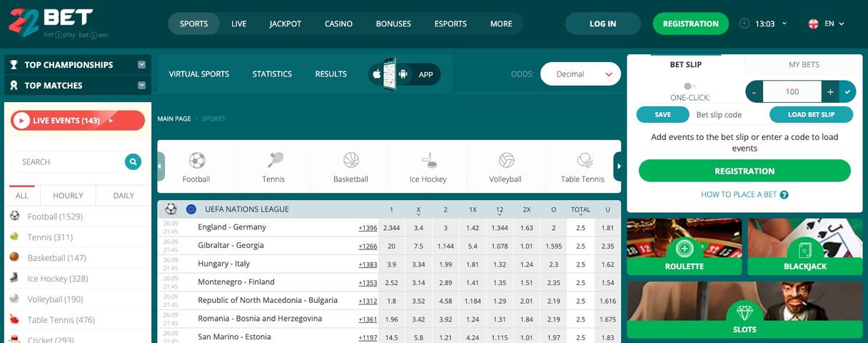The image size is (868, 343).
Task: Expand more markets +1396 for England - Germany
Action: [x=368, y=228]
